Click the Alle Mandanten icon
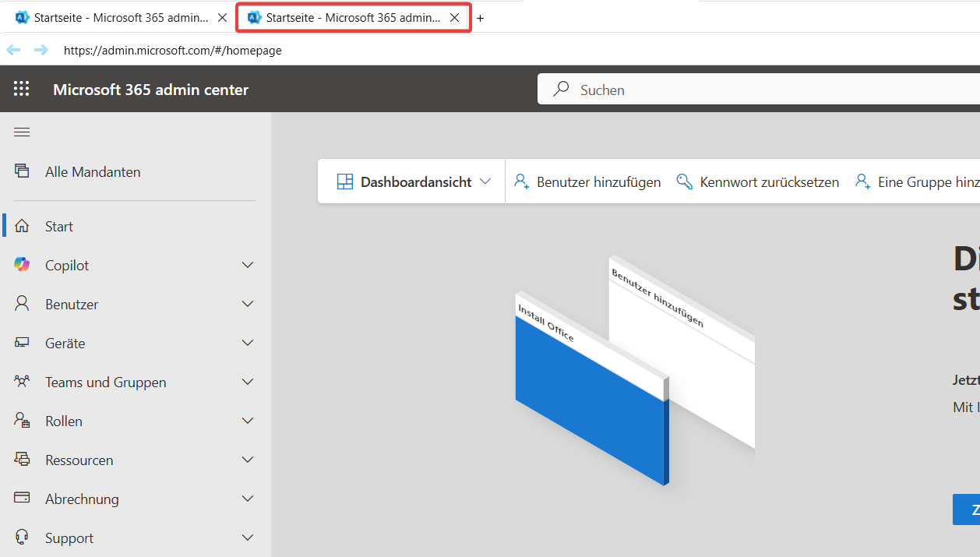Viewport: 980px width, 557px height. [22, 171]
